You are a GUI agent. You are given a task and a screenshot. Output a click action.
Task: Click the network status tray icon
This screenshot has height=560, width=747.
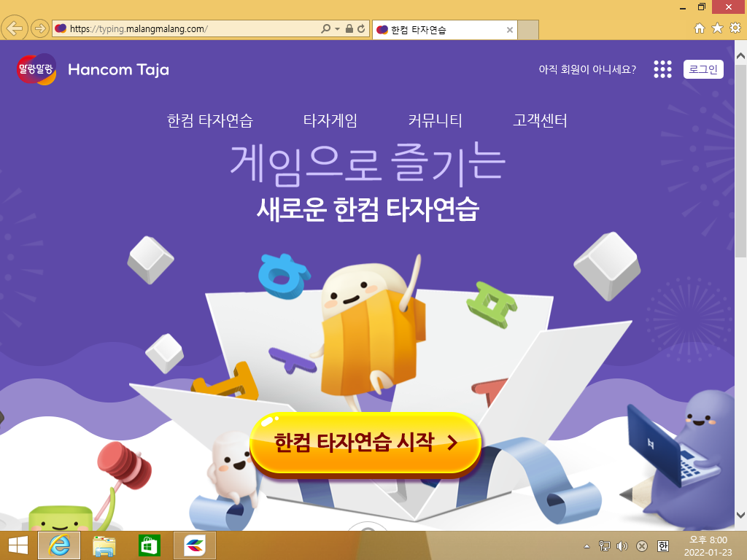point(604,545)
